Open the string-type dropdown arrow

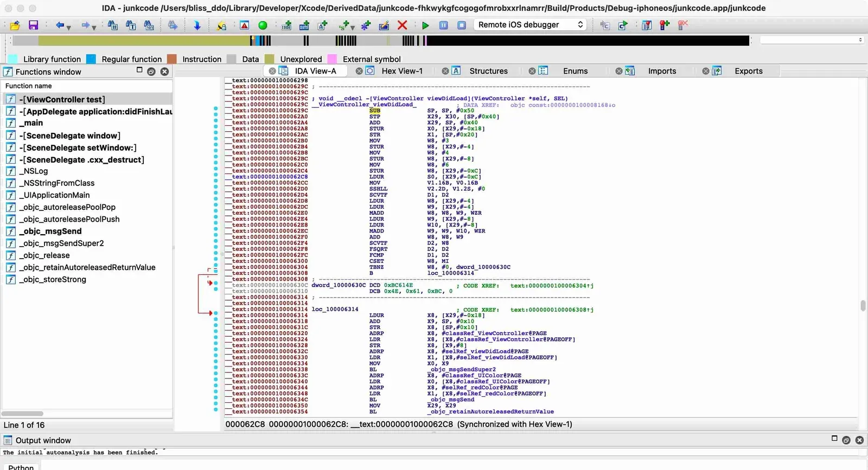point(353,27)
